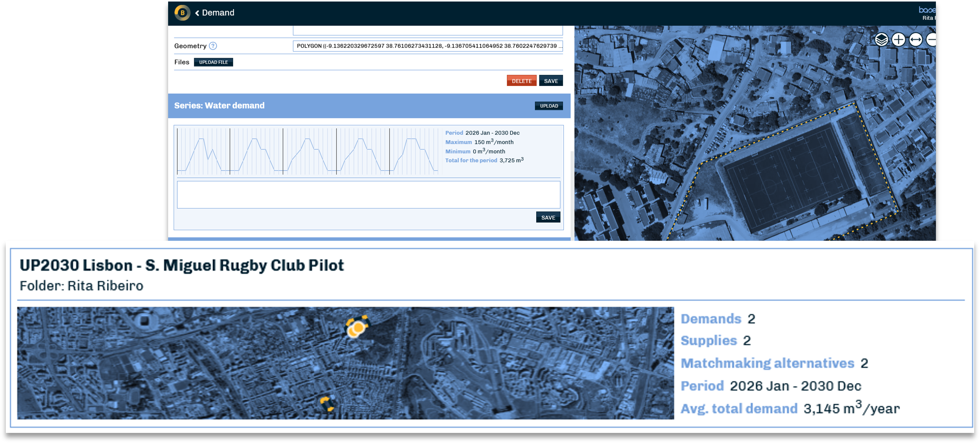980x443 pixels.
Task: Click the 'Supplies' count label
Action: 709,341
